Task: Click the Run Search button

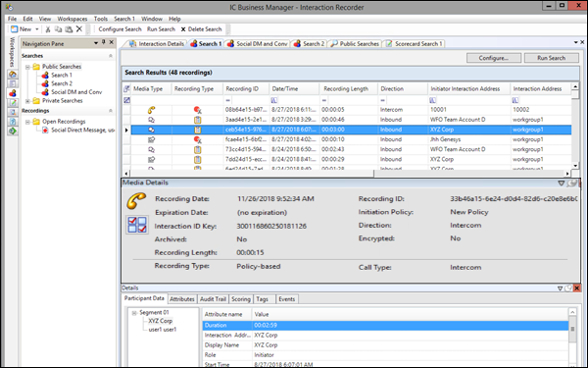Action: 551,58
